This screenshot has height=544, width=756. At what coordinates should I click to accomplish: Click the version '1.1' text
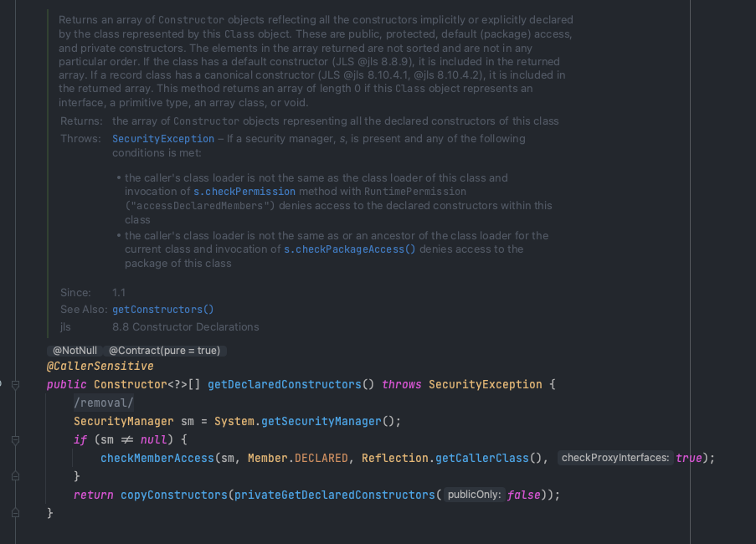(119, 292)
